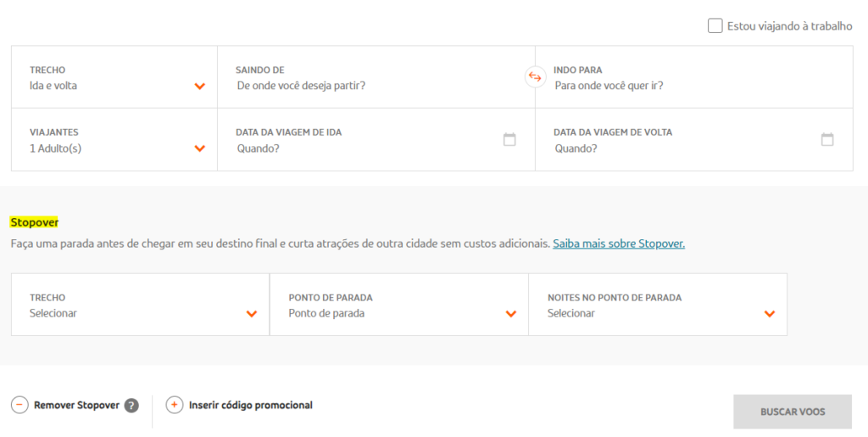Expand Noites no ponto de parada dropdown

(769, 314)
